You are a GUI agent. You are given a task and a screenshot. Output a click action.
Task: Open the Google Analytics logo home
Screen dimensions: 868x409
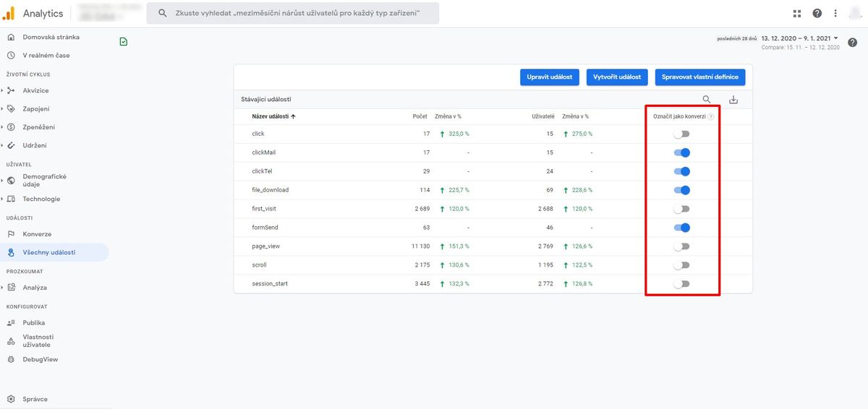(x=9, y=13)
